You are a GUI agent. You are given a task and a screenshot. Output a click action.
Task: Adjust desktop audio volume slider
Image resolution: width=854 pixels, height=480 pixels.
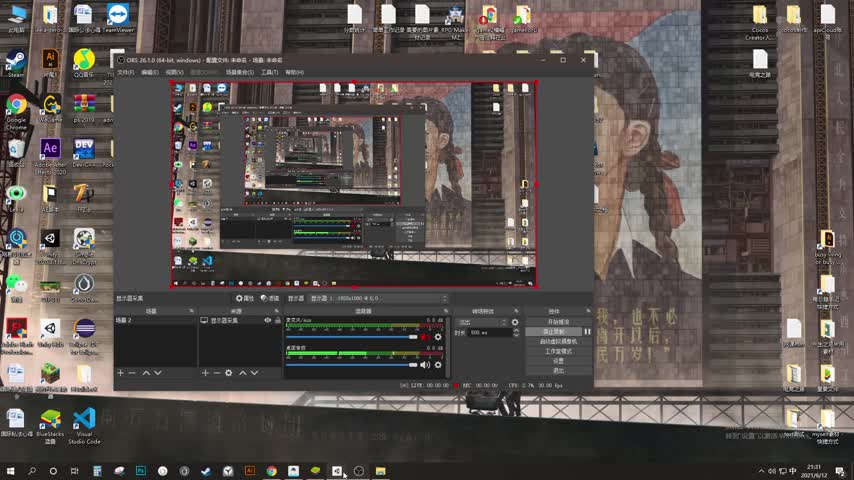pos(351,365)
